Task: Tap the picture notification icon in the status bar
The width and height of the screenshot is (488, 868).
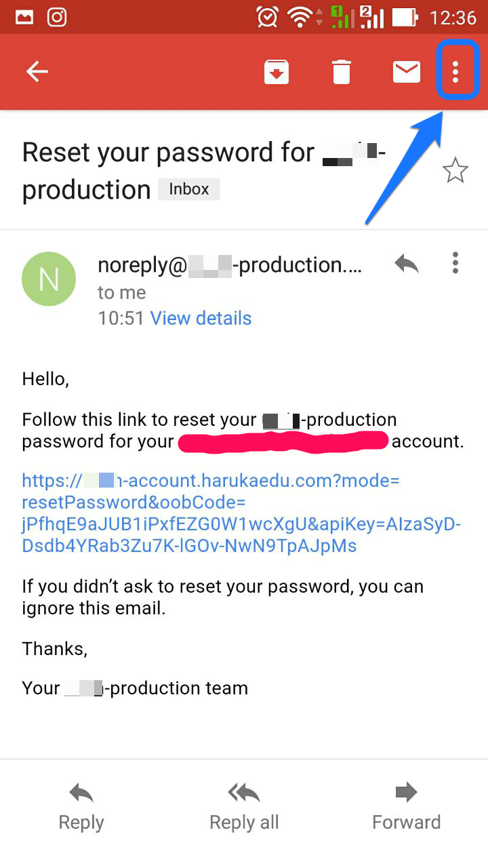Action: [24, 17]
